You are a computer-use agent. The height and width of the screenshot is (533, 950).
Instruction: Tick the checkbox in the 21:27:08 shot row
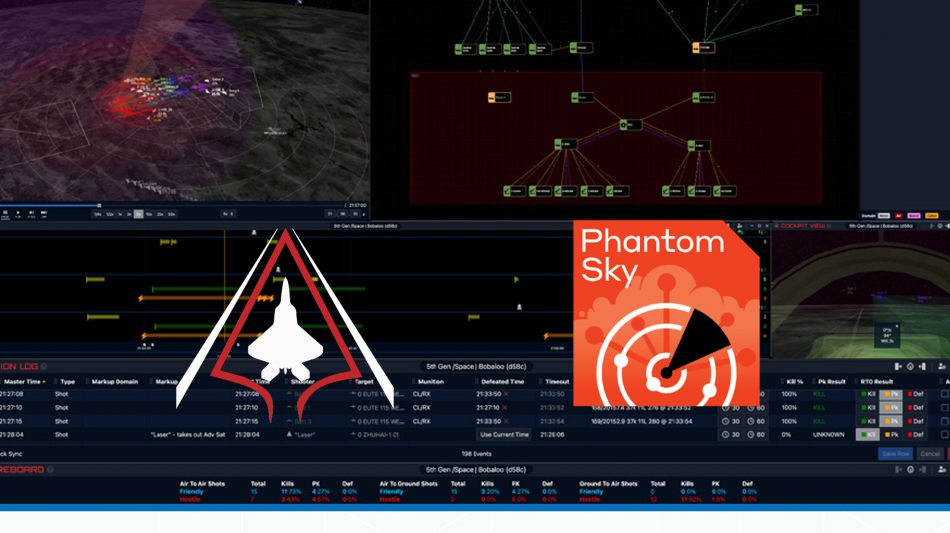click(x=945, y=394)
